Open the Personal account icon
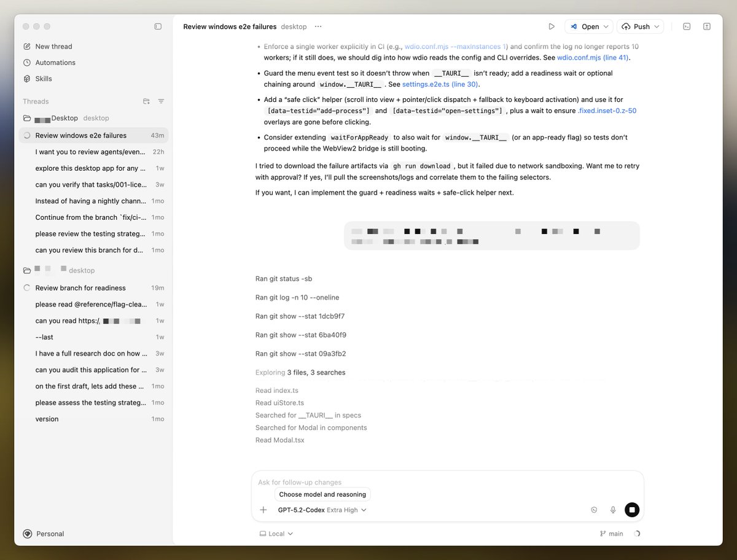Image resolution: width=737 pixels, height=560 pixels. click(27, 534)
